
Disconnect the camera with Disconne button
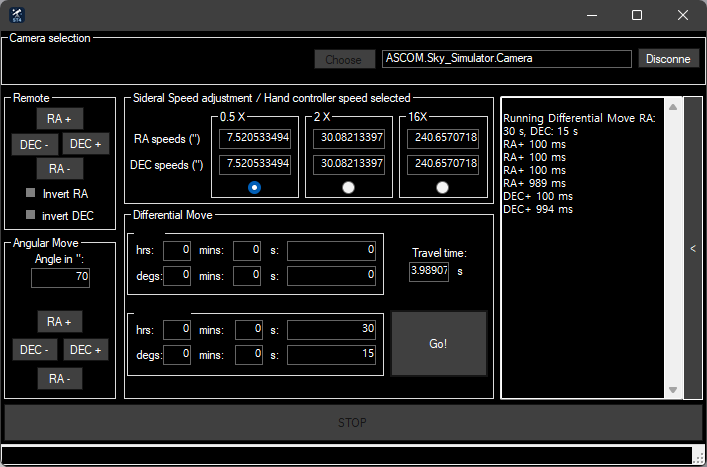(668, 59)
